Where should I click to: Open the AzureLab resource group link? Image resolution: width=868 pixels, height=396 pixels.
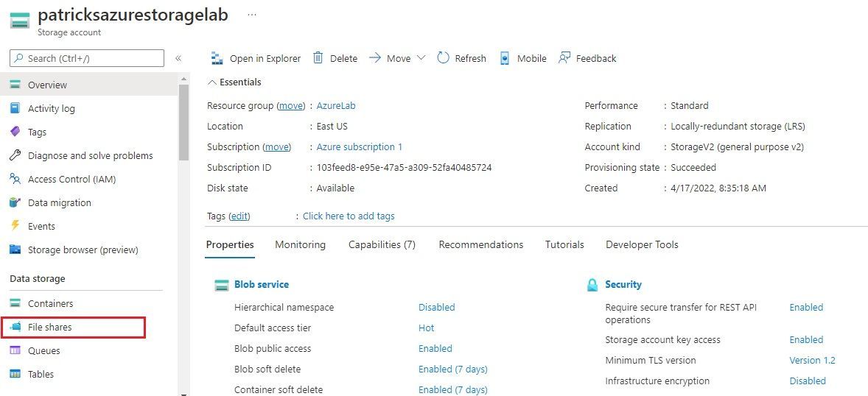click(336, 106)
